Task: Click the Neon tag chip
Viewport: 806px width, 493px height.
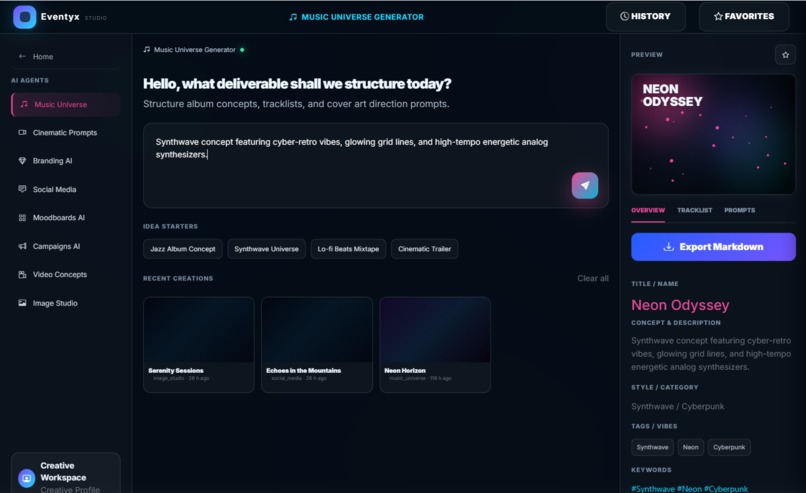Action: 690,447
